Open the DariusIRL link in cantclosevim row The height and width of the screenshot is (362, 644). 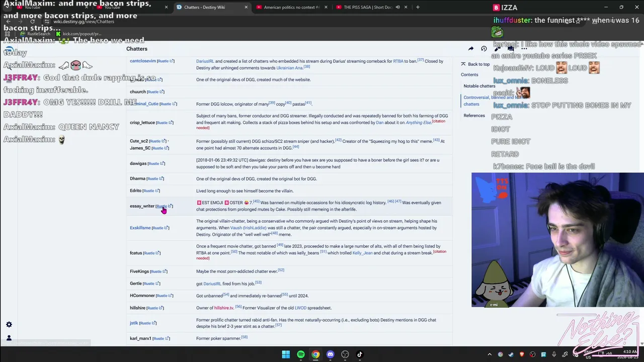205,61
